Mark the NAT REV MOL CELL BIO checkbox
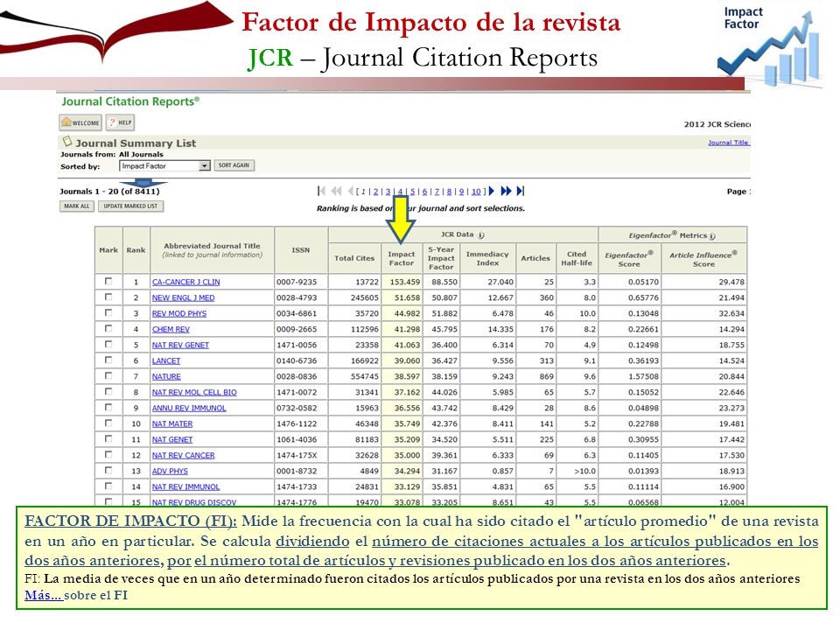 pyautogui.click(x=108, y=392)
